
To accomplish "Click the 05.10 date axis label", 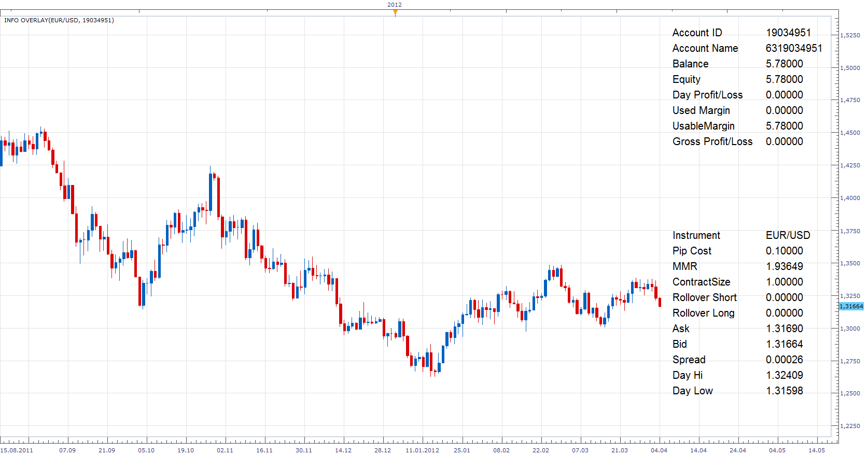I will click(x=146, y=450).
